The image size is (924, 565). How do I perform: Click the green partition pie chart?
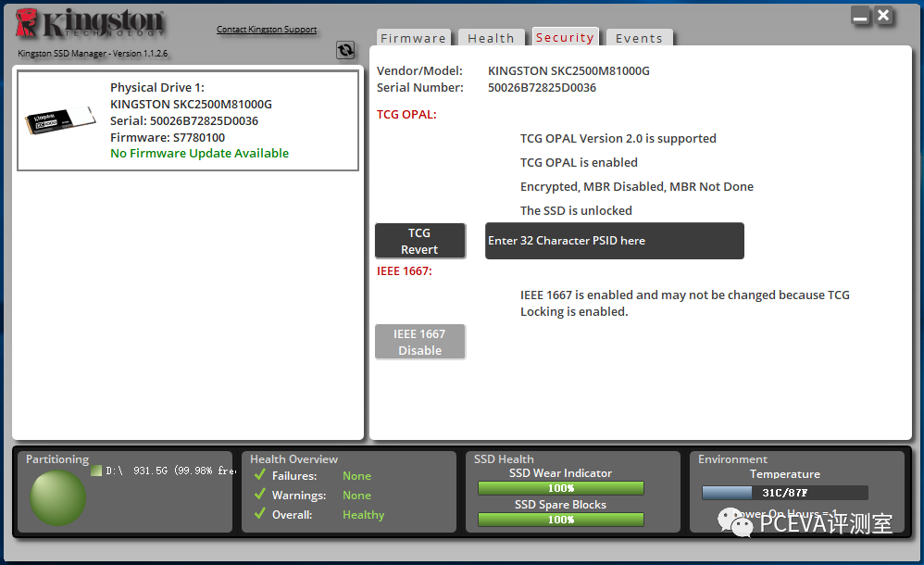tap(57, 498)
